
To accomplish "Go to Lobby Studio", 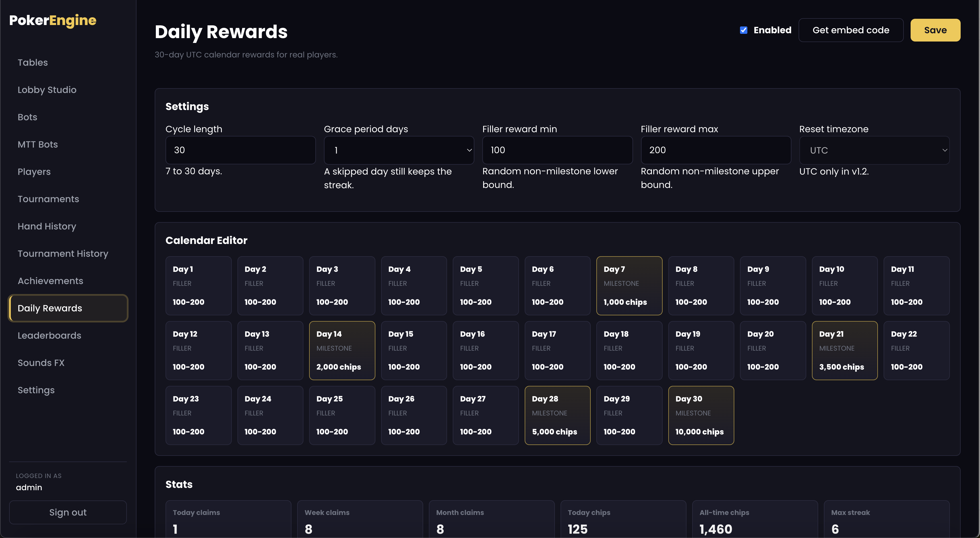I will 68,90.
